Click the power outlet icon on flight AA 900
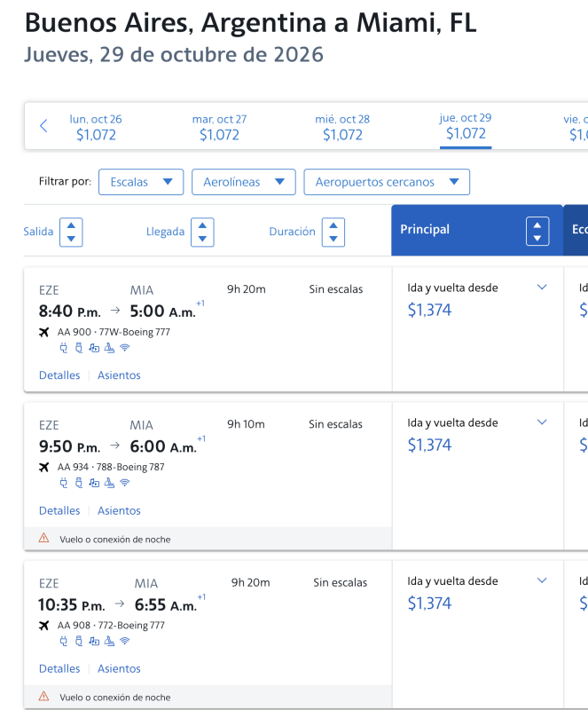This screenshot has height=710, width=588. (x=63, y=348)
